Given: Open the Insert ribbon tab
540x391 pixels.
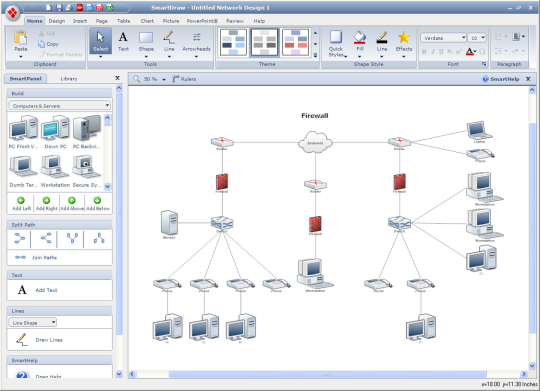Looking at the screenshot, I should pos(80,21).
